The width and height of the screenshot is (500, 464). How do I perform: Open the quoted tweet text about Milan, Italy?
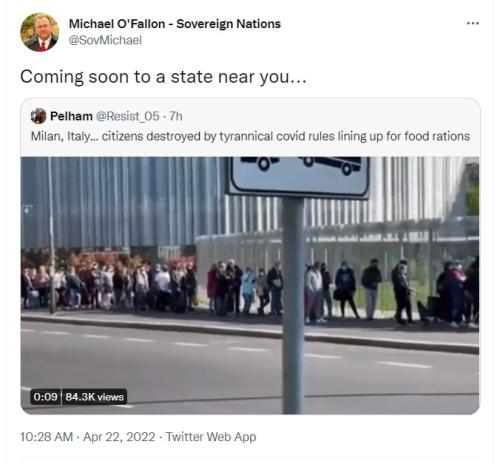[250, 136]
